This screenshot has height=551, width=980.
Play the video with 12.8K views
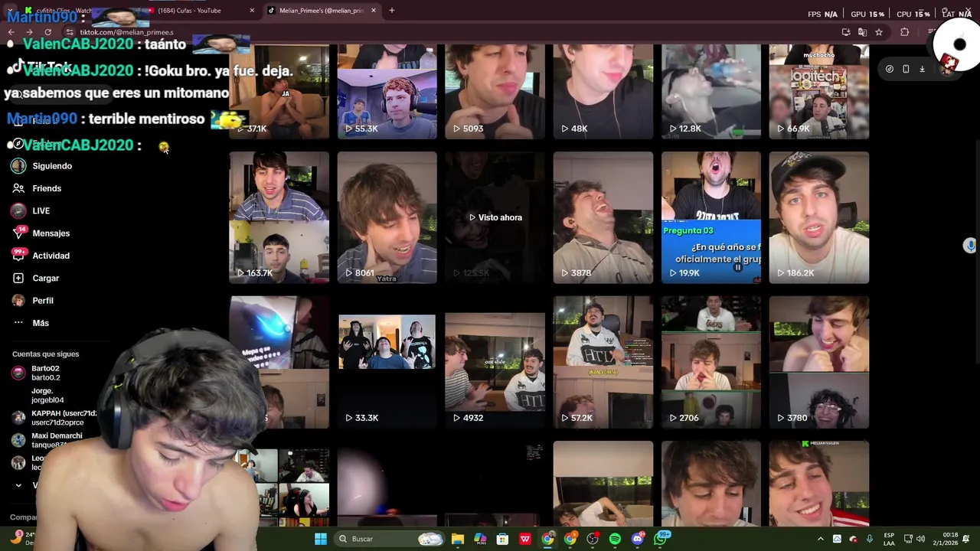tap(711, 92)
